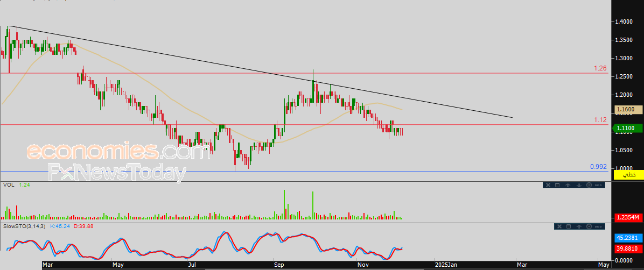Close the SlowSTO indicator panel
The image size is (644, 270).
tap(559, 226)
